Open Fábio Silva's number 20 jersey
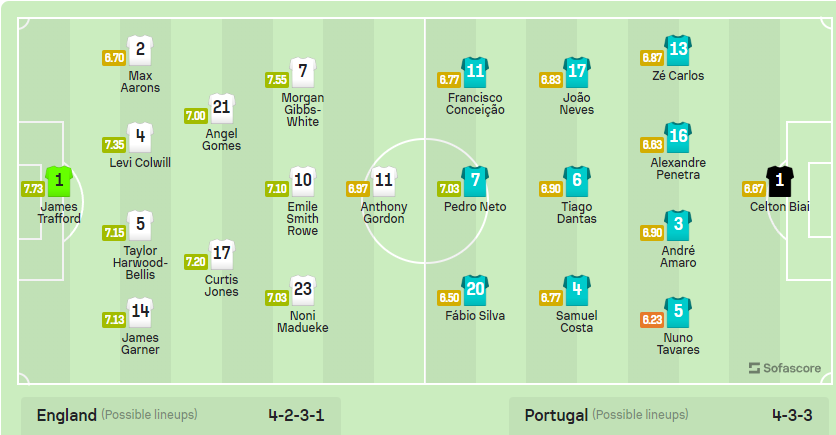The image size is (836, 435). pyautogui.click(x=475, y=291)
